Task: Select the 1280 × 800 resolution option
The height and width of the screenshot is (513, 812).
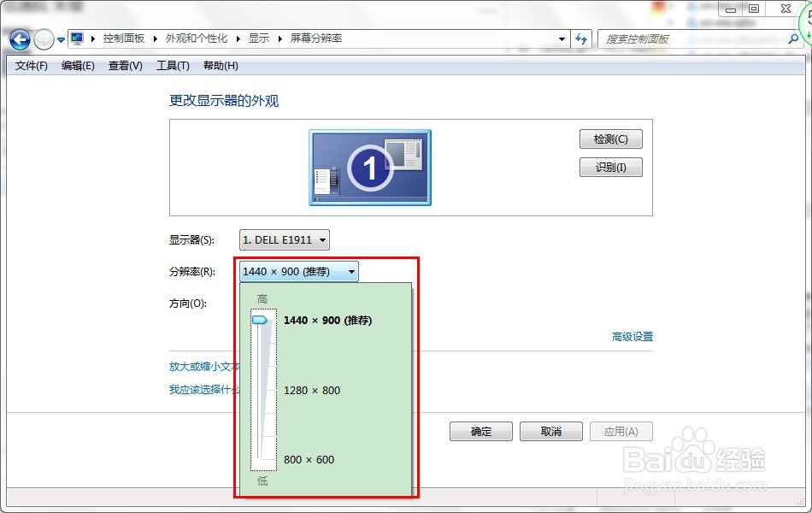Action: tap(313, 390)
